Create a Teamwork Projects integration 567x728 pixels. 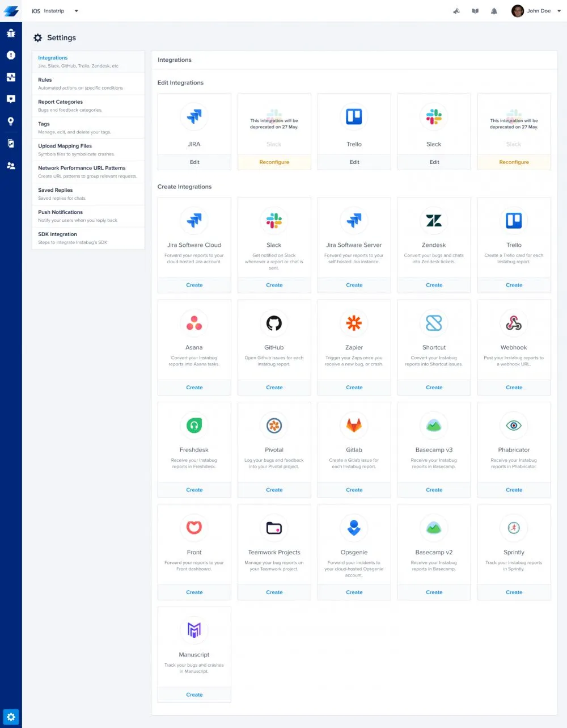[x=274, y=592]
